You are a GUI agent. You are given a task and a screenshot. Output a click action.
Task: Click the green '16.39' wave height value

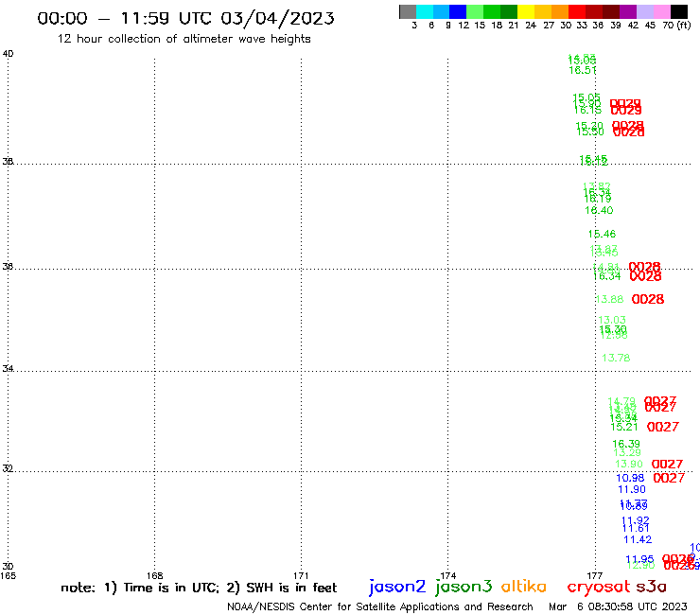pyautogui.click(x=626, y=444)
